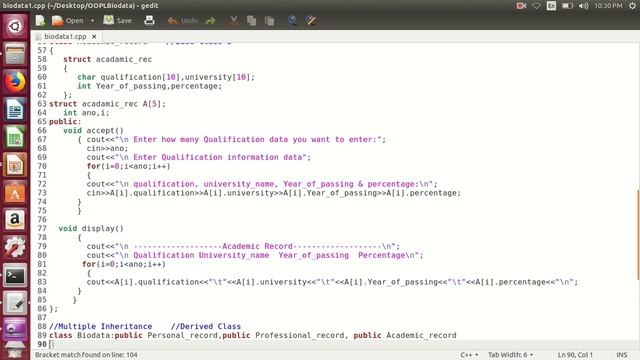
Task: Open Terminal from the dock
Action: [15, 276]
